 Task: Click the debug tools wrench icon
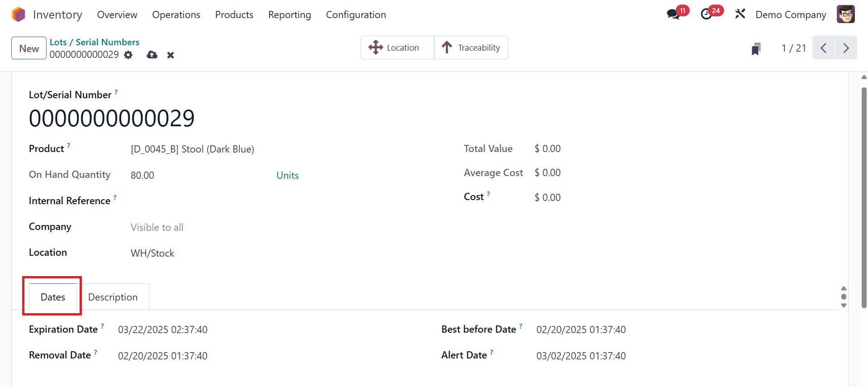[740, 14]
